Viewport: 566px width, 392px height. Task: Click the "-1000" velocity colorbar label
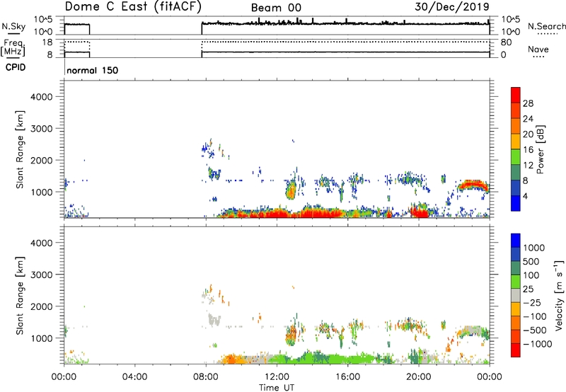[x=537, y=344]
